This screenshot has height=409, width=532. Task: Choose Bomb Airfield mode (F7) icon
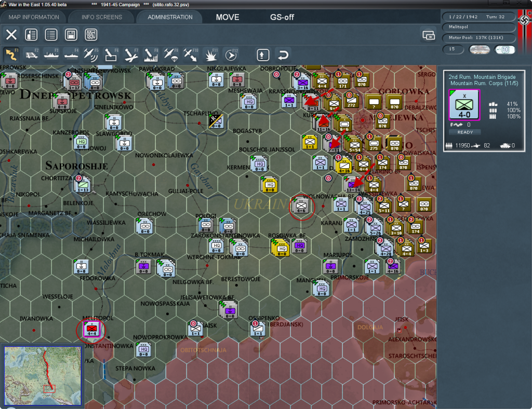(x=131, y=54)
